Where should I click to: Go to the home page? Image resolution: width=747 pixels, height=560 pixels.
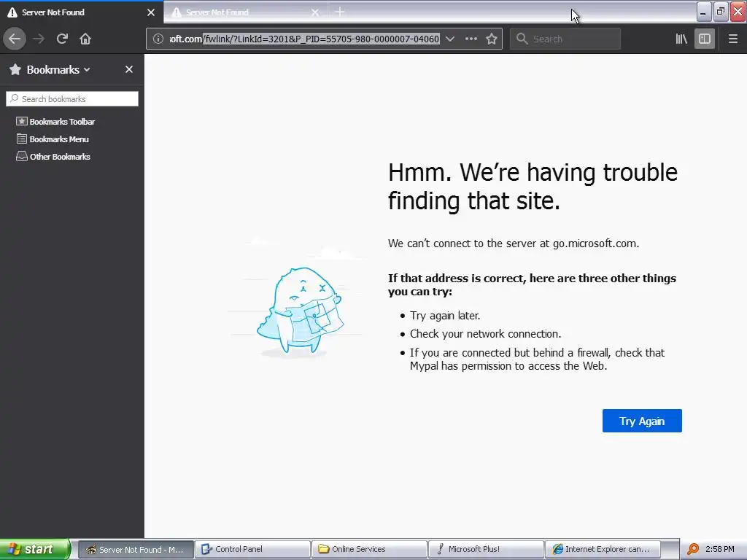85,39
